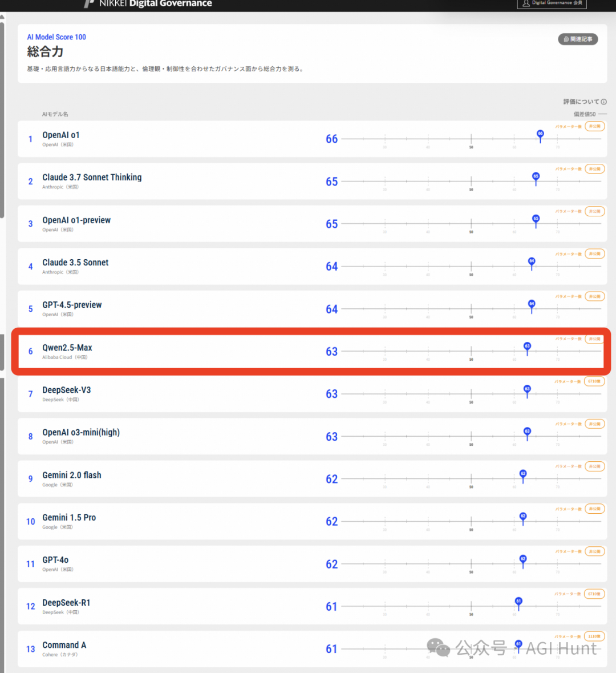Select the DeepSeek-V3 model name
Viewport: 616px width, 673px height.
(67, 390)
